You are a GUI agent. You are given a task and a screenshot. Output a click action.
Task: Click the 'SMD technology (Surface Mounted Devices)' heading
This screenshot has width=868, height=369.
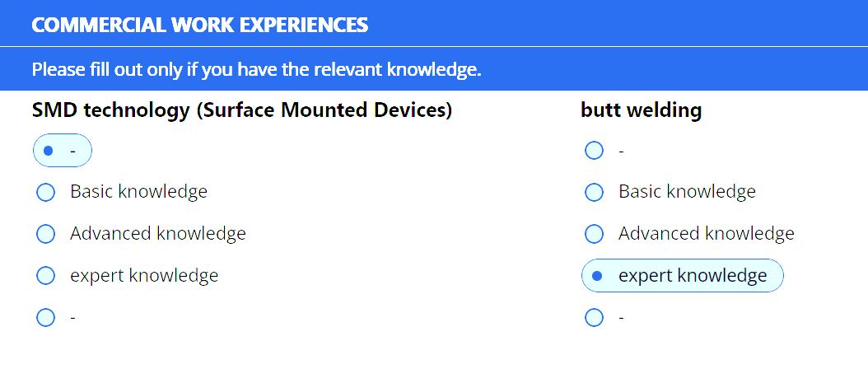(242, 110)
